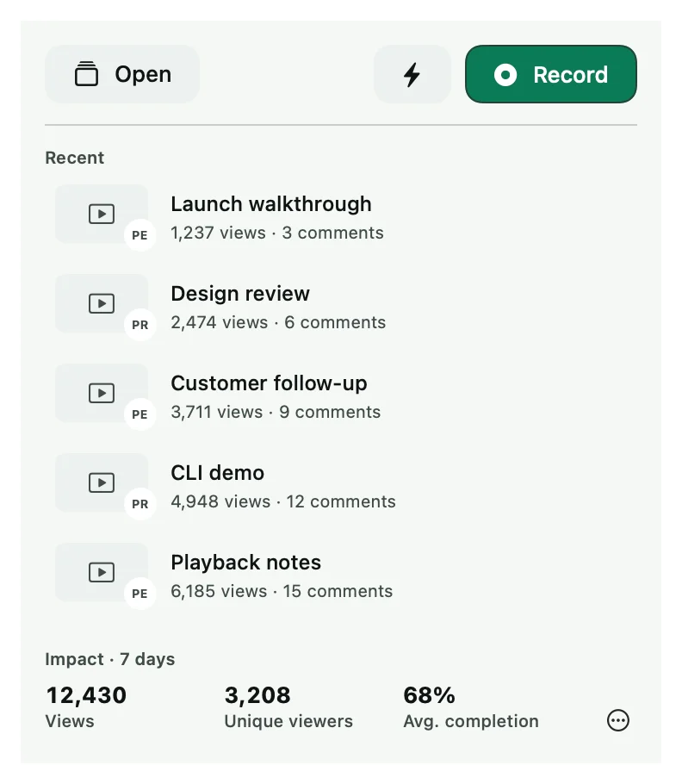Click the lightning bolt quick action button
This screenshot has height=784, width=682.
click(412, 74)
